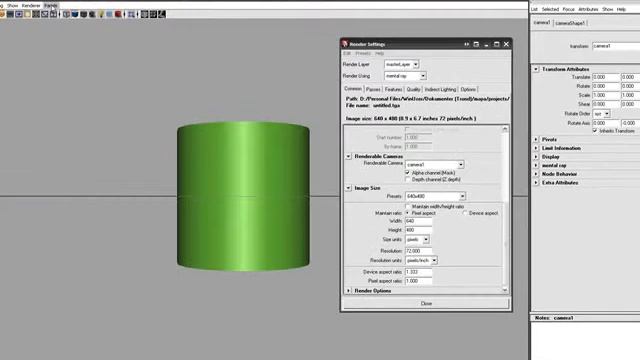
Task: Open the Render Using dropdown
Action: [x=405, y=76]
